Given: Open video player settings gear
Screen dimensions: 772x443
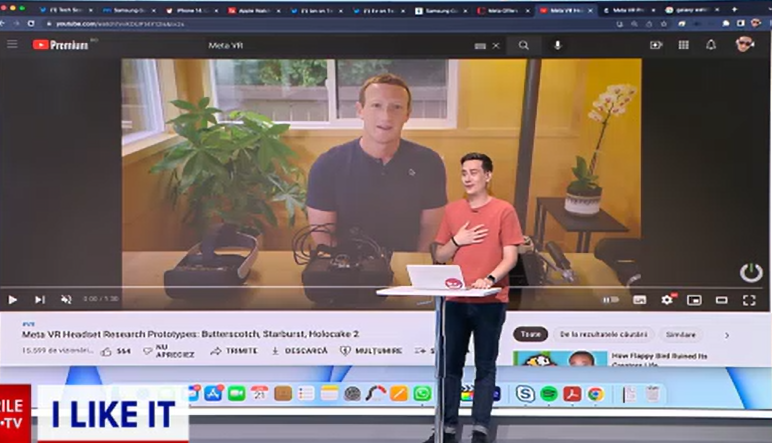Looking at the screenshot, I should 667,299.
